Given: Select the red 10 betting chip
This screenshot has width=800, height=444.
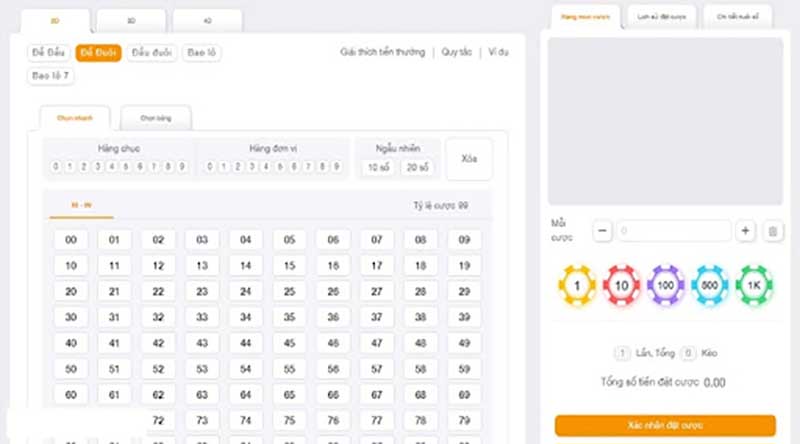Looking at the screenshot, I should tap(621, 286).
